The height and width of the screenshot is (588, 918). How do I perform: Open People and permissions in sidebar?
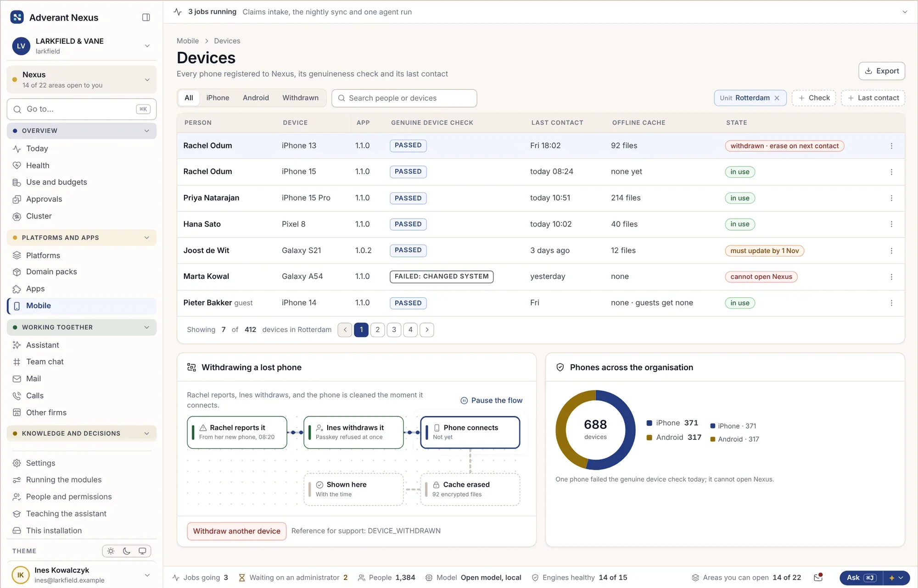[x=82, y=497]
